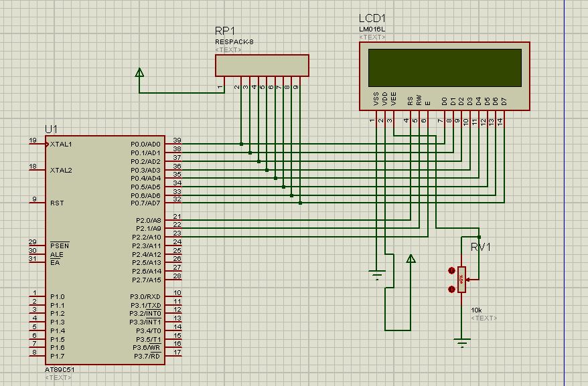This screenshot has width=588, height=386.
Task: Click the <TEXT> placeholder under AT89C51
Action: click(58, 377)
